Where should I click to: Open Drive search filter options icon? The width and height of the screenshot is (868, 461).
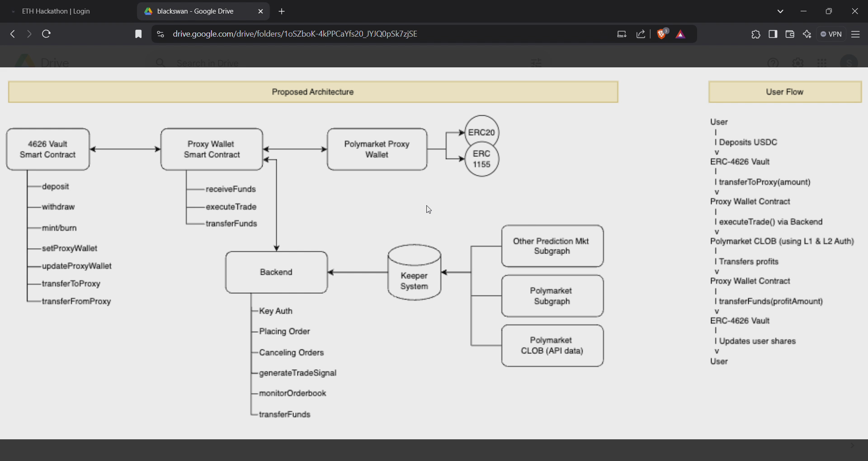[x=536, y=62]
